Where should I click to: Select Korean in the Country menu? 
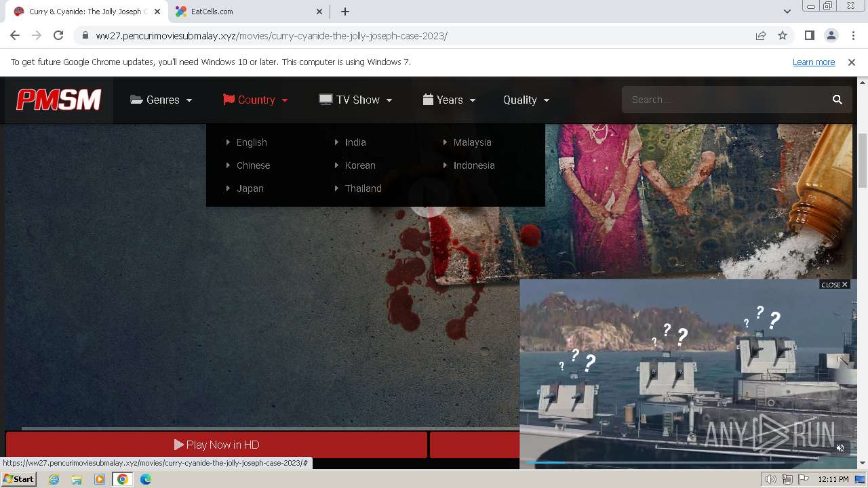coord(360,165)
